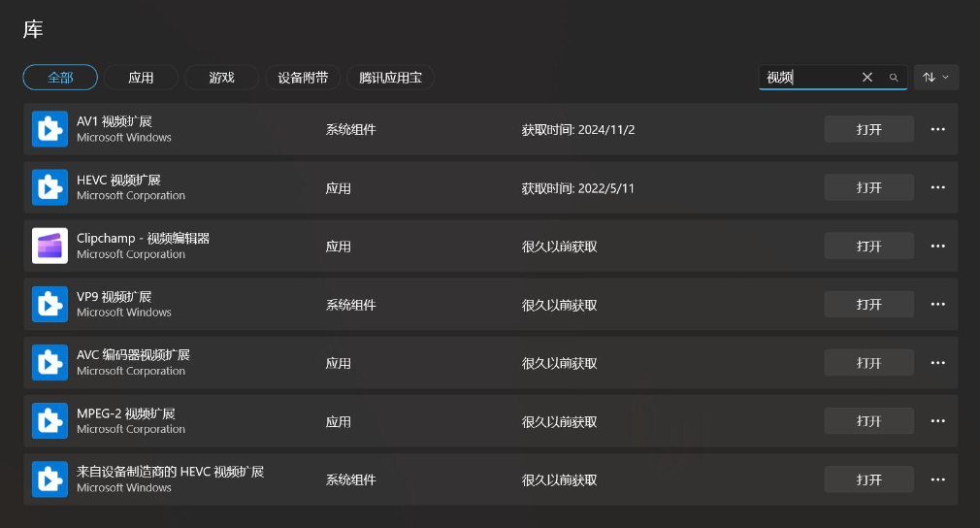Viewport: 980px width, 528px height.
Task: Click 打开 for VP9 视频扩展
Action: 868,305
